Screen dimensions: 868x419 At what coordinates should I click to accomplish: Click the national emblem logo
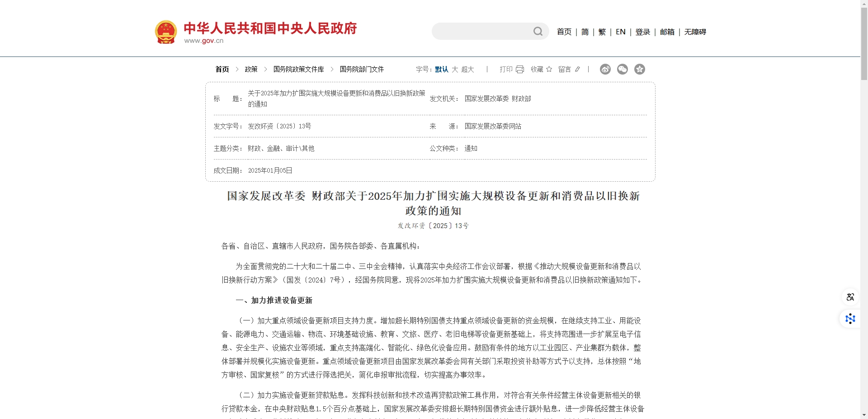click(166, 32)
